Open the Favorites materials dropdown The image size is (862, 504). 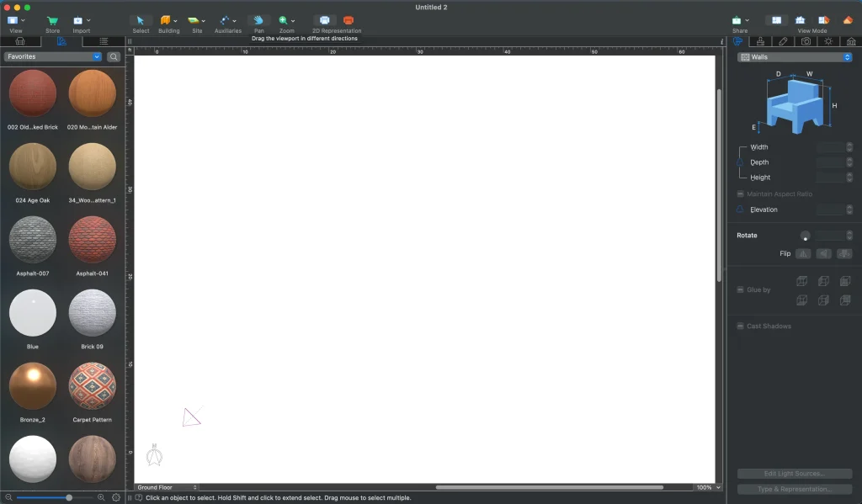(x=52, y=57)
